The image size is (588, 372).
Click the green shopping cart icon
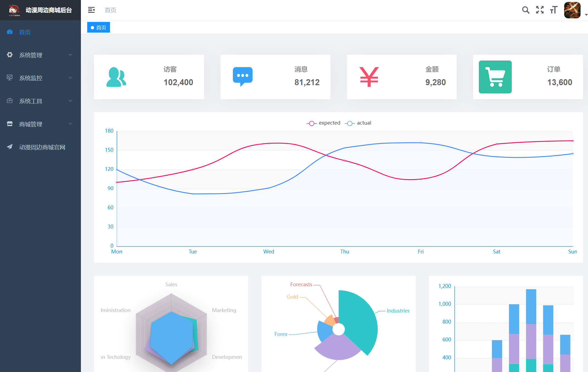(495, 77)
